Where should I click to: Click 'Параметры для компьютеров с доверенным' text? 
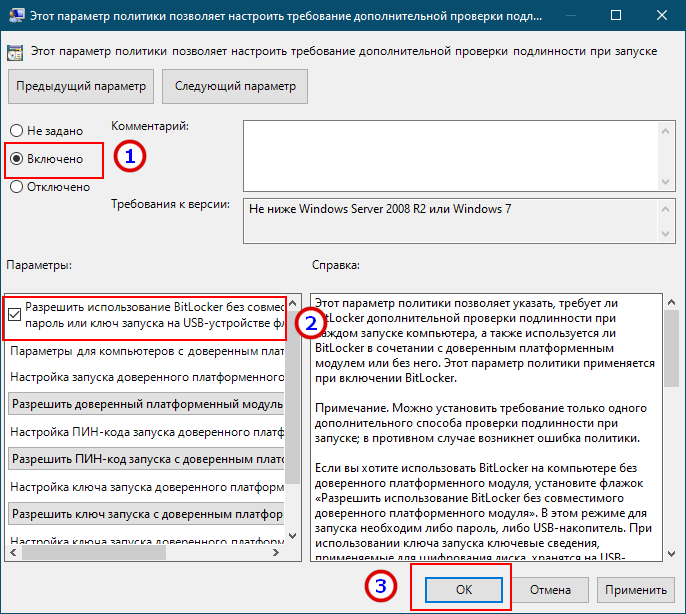147,351
